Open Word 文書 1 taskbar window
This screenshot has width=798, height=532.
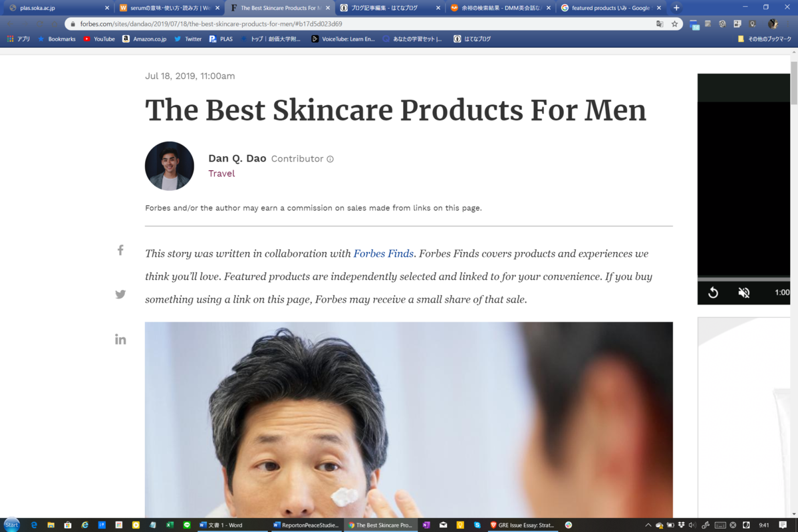233,525
